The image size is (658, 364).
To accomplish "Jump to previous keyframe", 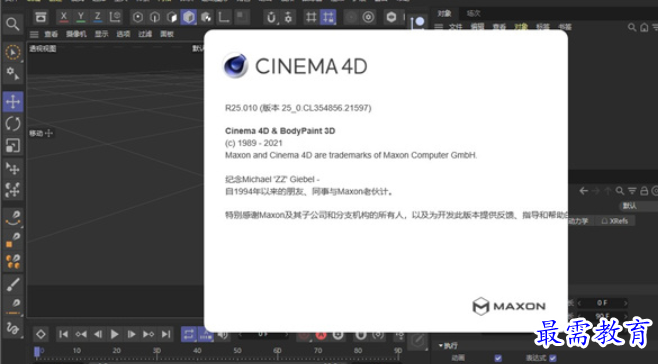I will (81, 334).
